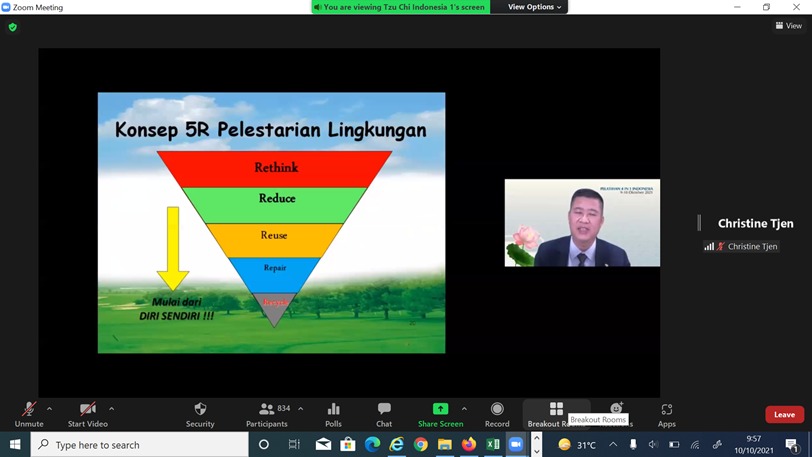Open the notification center icon
The width and height of the screenshot is (812, 457).
[791, 445]
